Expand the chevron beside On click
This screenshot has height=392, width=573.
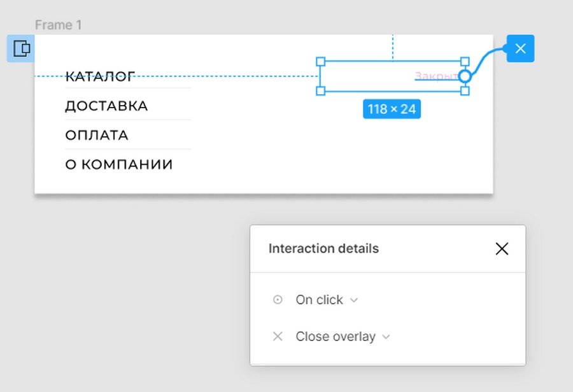coord(354,300)
